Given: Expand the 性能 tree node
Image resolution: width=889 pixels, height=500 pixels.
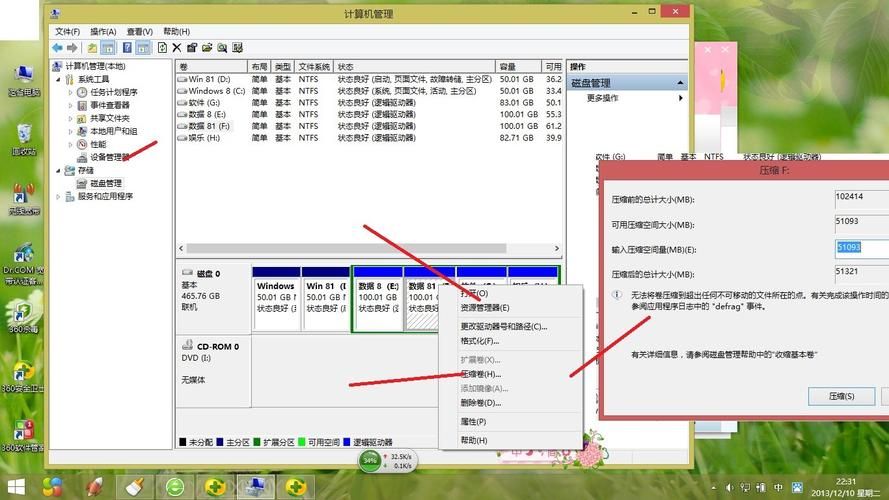Looking at the screenshot, I should click(x=71, y=145).
